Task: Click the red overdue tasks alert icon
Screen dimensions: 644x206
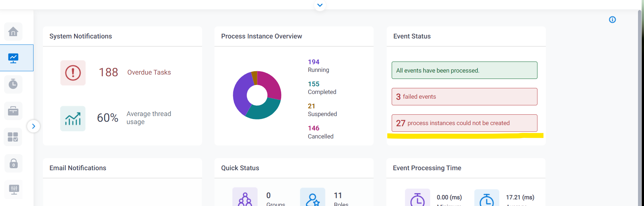Action: (x=73, y=73)
